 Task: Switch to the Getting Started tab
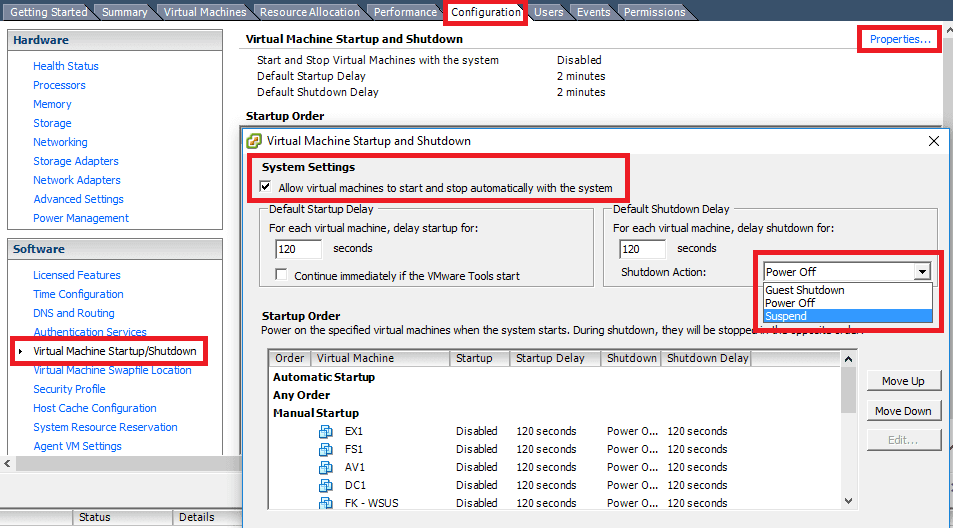tap(49, 12)
